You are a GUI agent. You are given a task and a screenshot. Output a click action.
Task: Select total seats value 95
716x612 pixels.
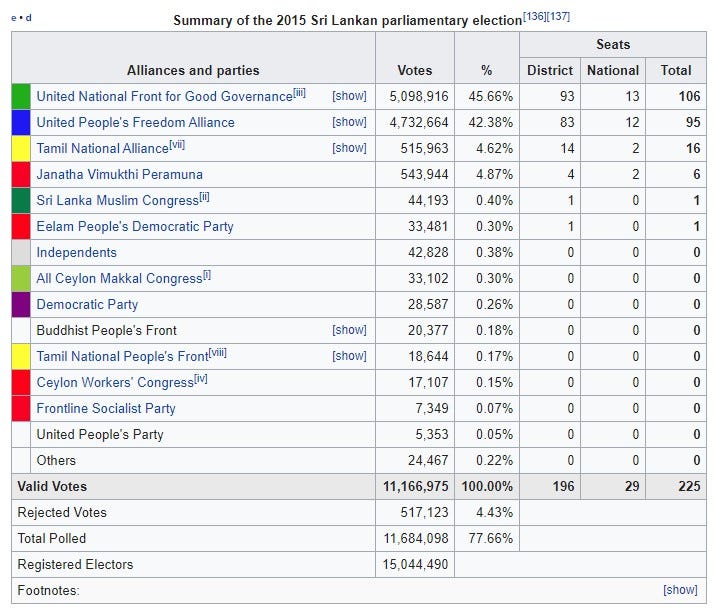point(693,122)
